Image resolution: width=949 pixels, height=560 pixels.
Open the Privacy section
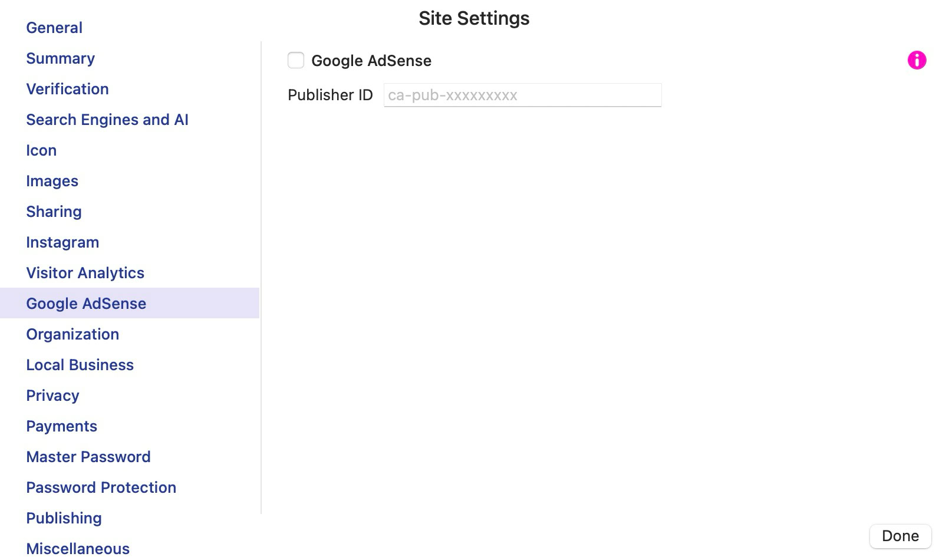(52, 396)
